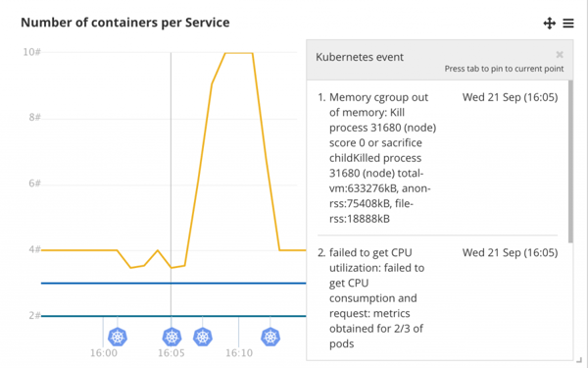
Task: Click the Number of containers per Service title
Action: [124, 23]
